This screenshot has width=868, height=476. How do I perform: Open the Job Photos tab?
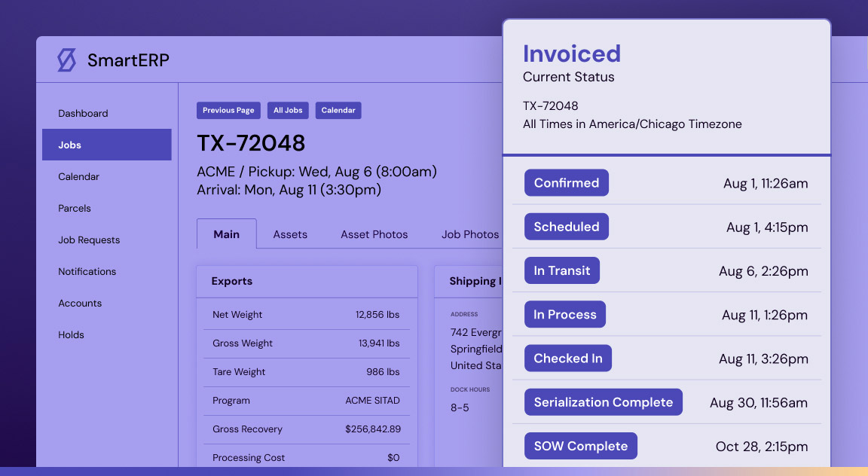(469, 234)
